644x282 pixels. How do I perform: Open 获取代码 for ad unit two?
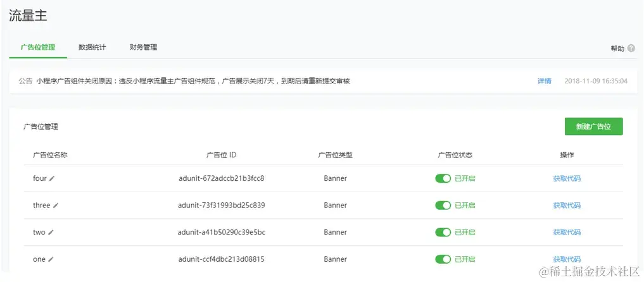click(567, 232)
